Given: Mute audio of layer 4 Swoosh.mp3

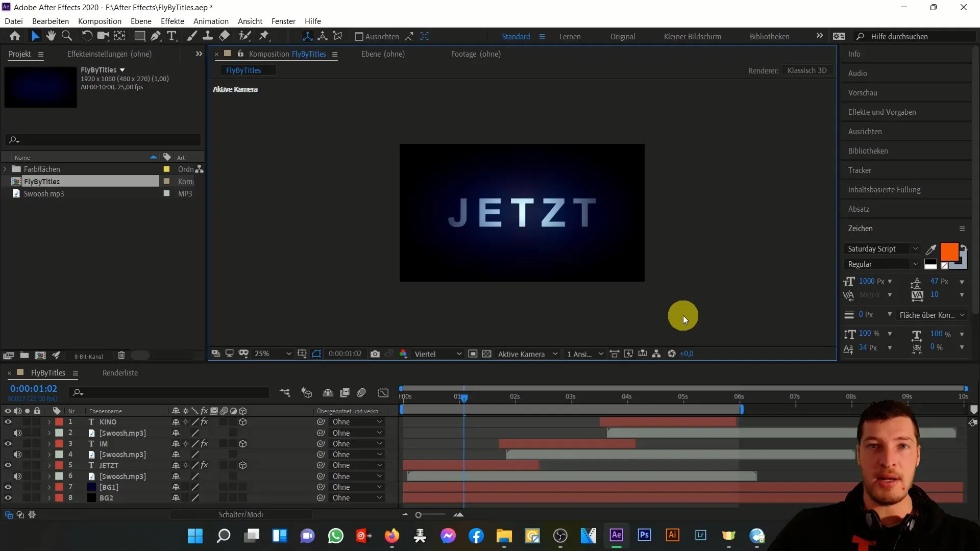Looking at the screenshot, I should pos(17,455).
